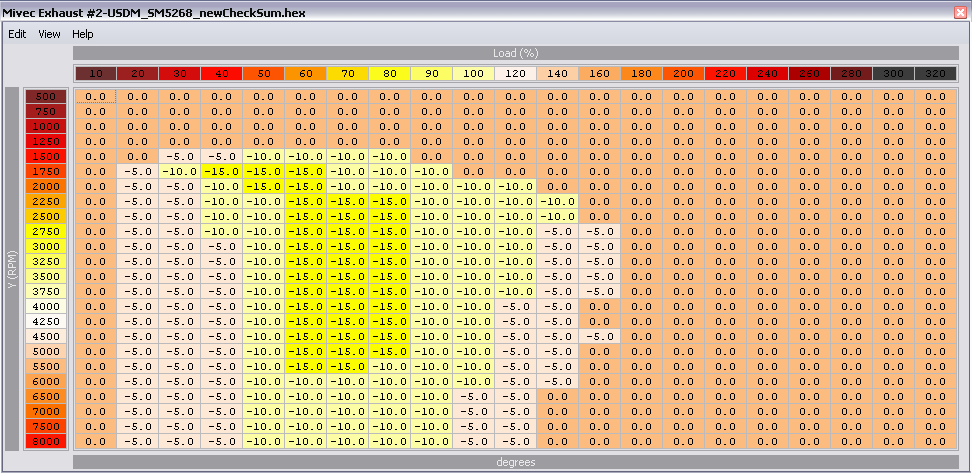This screenshot has width=972, height=473.
Task: Click the cell at 4500 RPM, load 160
Action: 599,336
